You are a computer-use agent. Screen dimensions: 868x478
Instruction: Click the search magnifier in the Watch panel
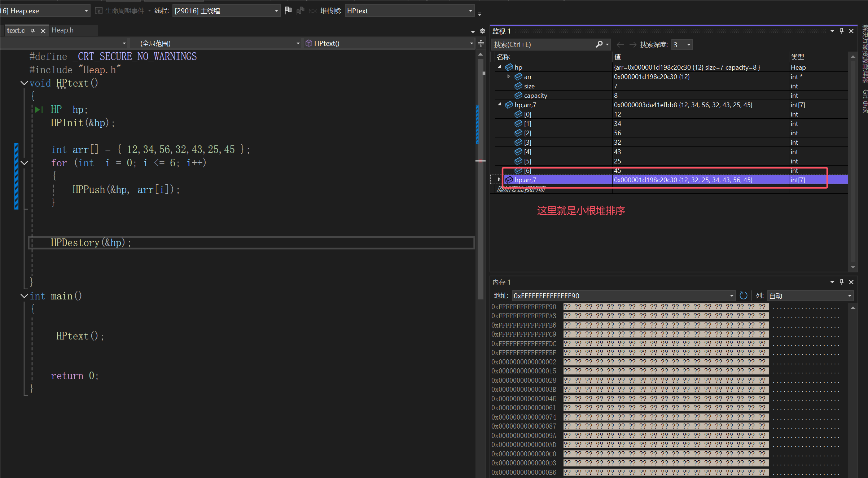(x=599, y=44)
